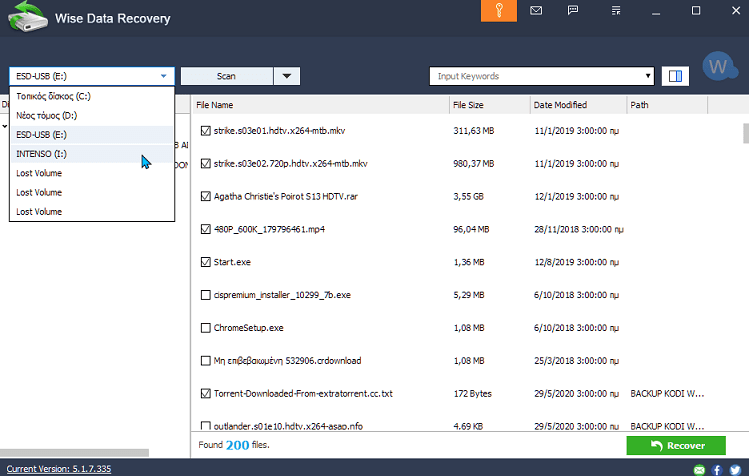Check cispremium_installer_10299_7b.exe checkbox
Screen dimensions: 749x476
point(205,295)
